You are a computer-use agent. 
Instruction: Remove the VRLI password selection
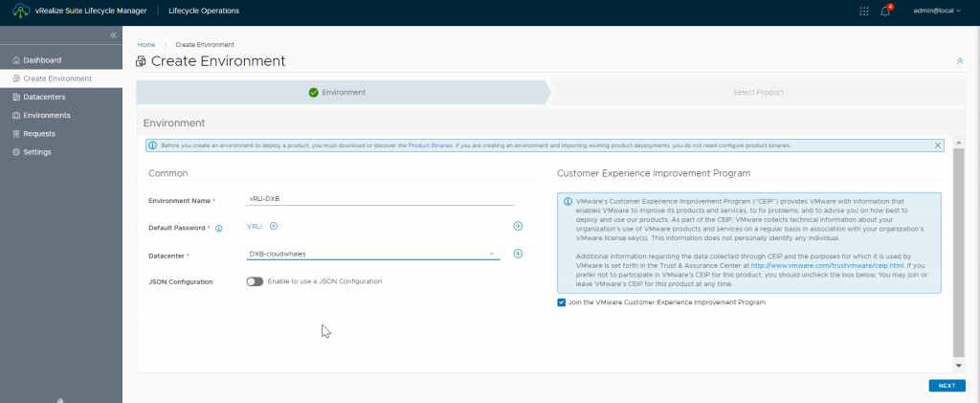point(273,226)
